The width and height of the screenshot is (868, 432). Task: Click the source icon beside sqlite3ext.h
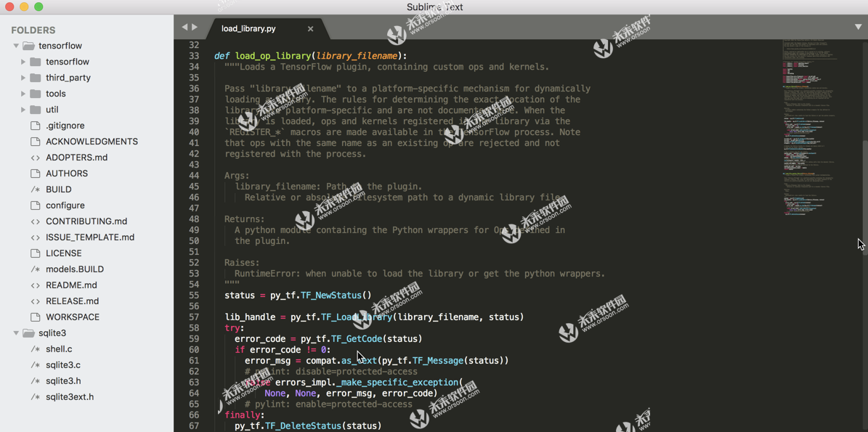36,397
